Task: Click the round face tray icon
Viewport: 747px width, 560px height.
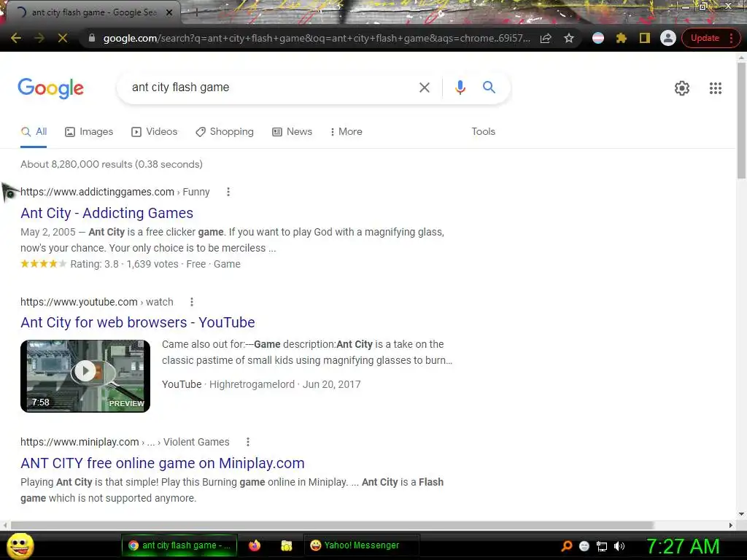Action: 584,546
